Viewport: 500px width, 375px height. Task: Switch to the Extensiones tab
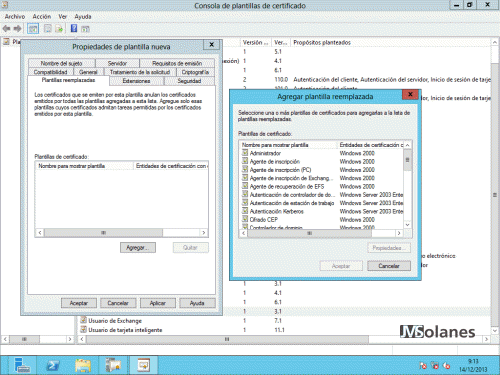136,81
